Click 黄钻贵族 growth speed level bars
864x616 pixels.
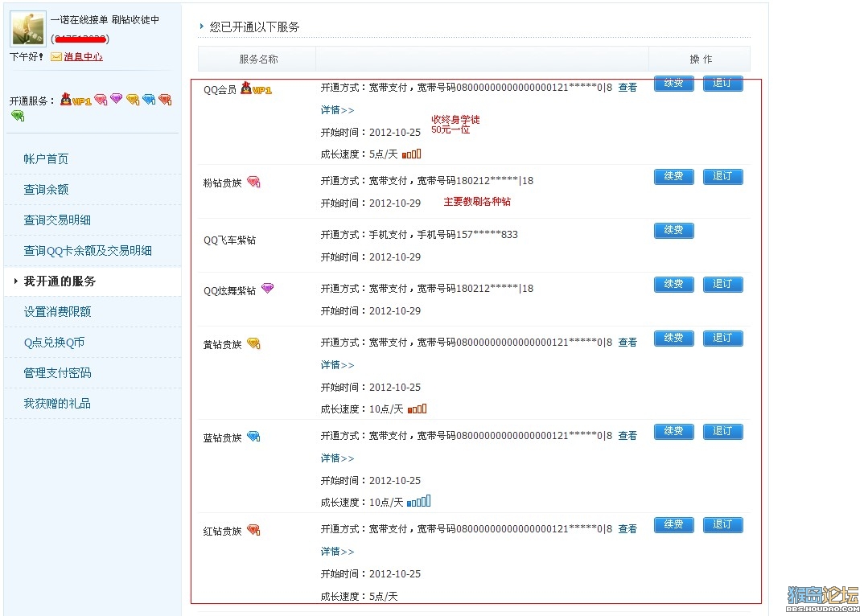click(418, 409)
